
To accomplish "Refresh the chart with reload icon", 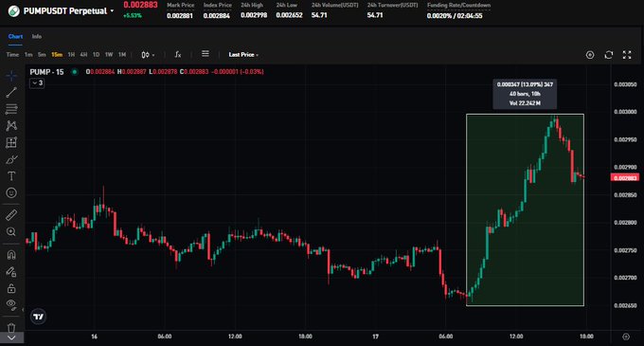I will (609, 55).
